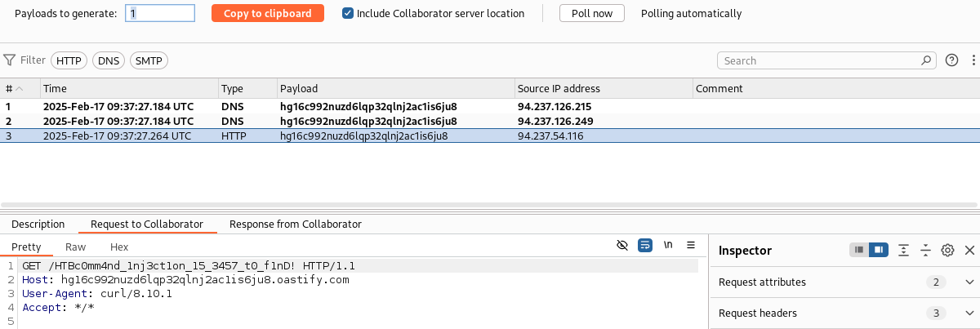
Task: Click the Poll now button
Action: (x=591, y=14)
